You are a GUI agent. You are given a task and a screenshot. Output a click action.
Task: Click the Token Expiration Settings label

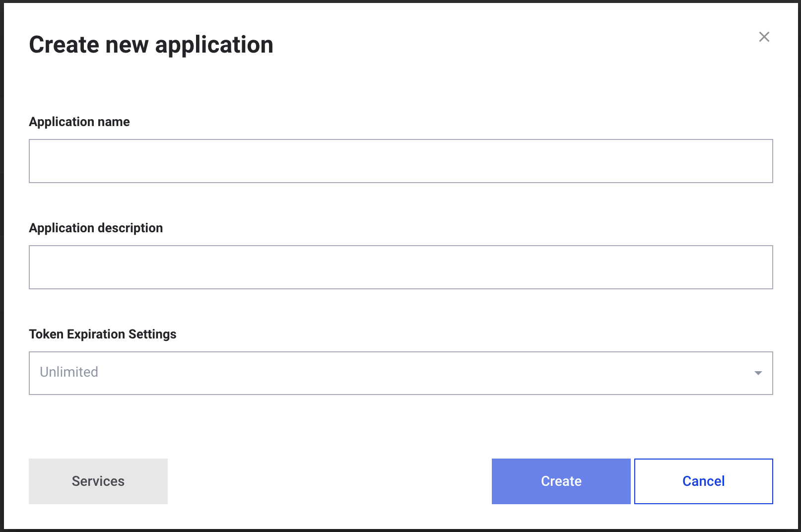tap(103, 334)
